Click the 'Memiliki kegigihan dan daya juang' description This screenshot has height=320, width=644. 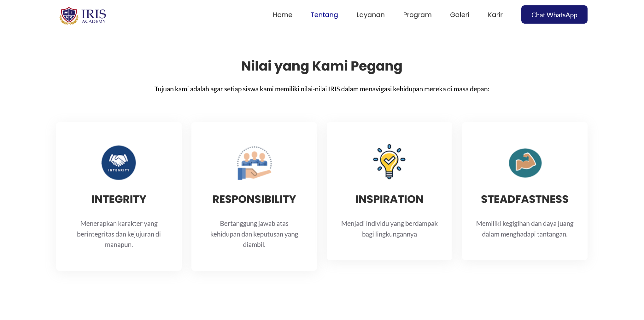point(525,229)
